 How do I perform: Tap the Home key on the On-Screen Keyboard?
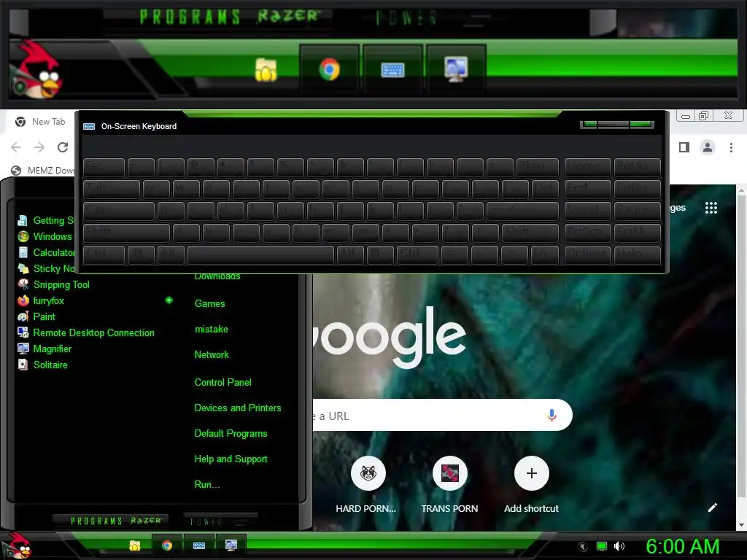tap(587, 167)
